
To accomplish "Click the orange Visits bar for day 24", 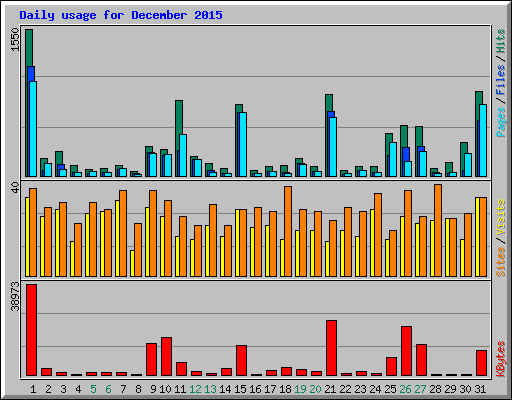I will click(378, 235).
